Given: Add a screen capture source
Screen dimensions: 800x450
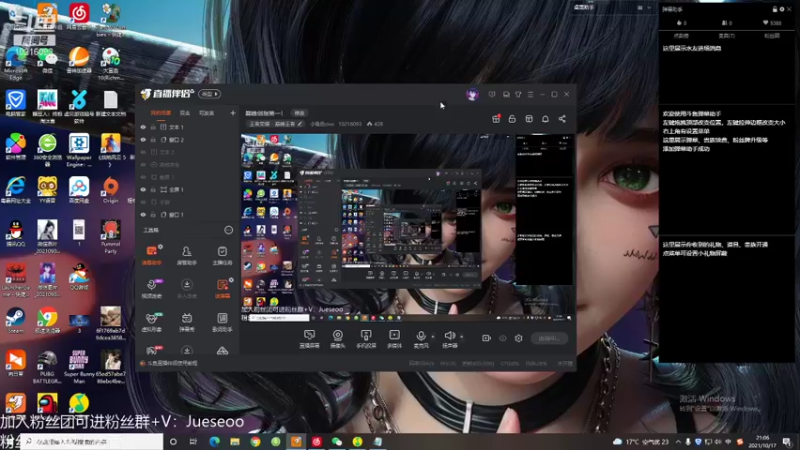Looking at the screenshot, I should (x=309, y=339).
